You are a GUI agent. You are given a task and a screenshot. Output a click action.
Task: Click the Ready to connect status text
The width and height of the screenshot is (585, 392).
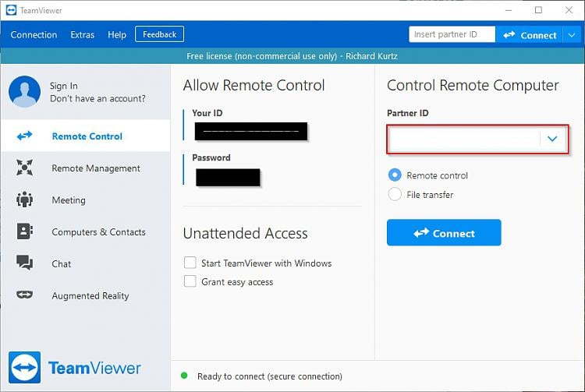(270, 376)
